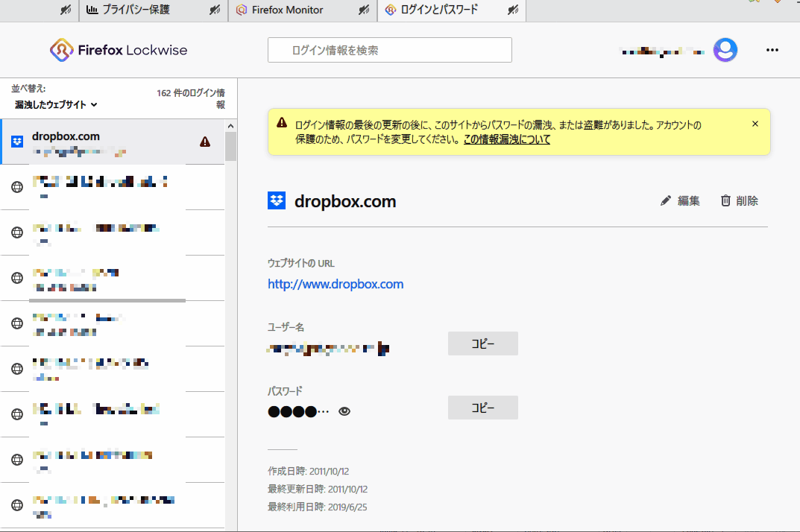The height and width of the screenshot is (532, 800).
Task: Switch to the Firefox Monitor tab
Action: [303, 10]
